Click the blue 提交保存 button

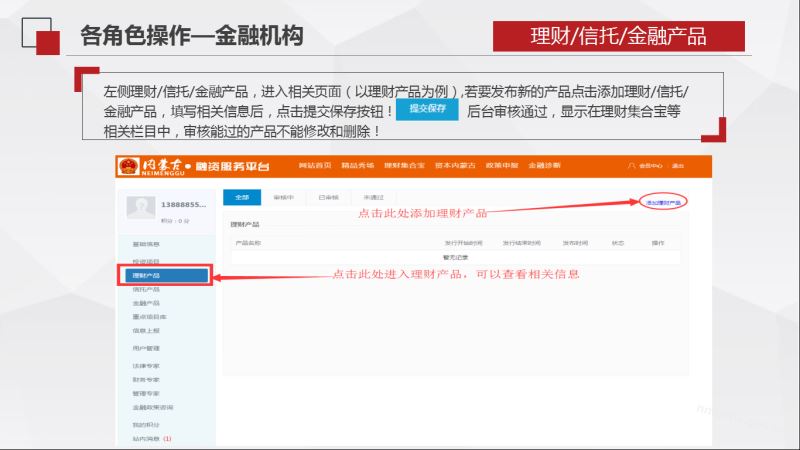427,109
